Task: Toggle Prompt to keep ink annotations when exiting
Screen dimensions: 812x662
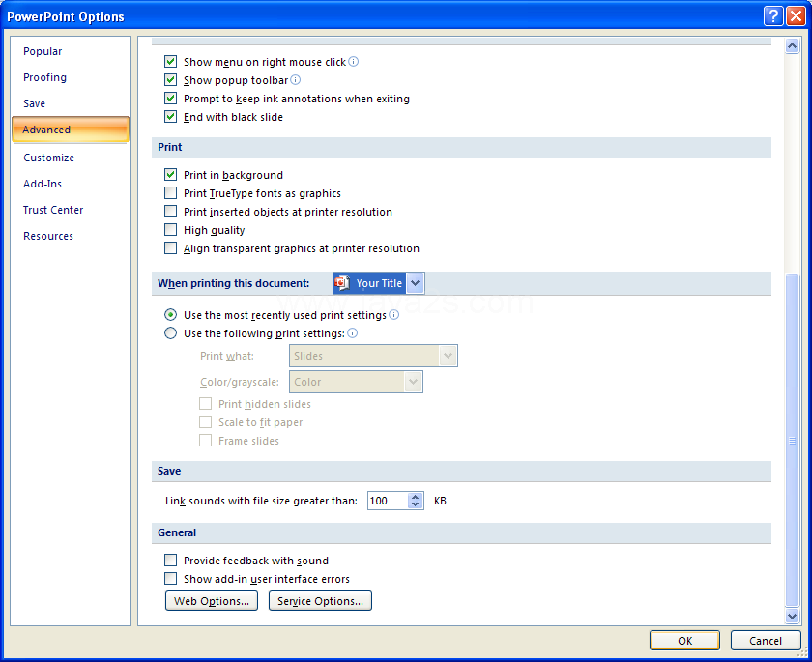Action: click(x=170, y=99)
